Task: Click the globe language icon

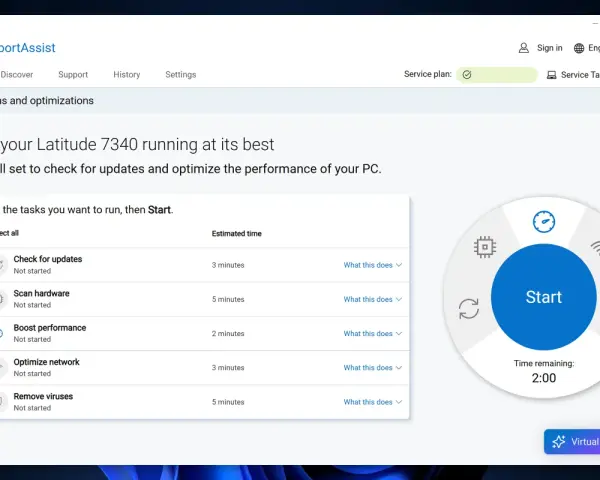Action: coord(579,48)
